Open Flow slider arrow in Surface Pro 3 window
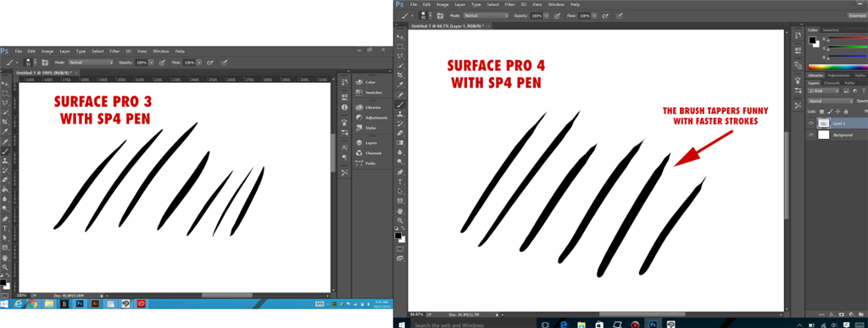Viewport: 868px width, 328px height. tap(198, 63)
